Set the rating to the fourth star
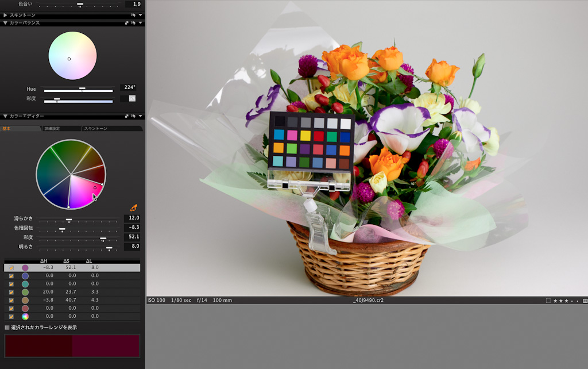This screenshot has height=369, width=588. pos(571,301)
